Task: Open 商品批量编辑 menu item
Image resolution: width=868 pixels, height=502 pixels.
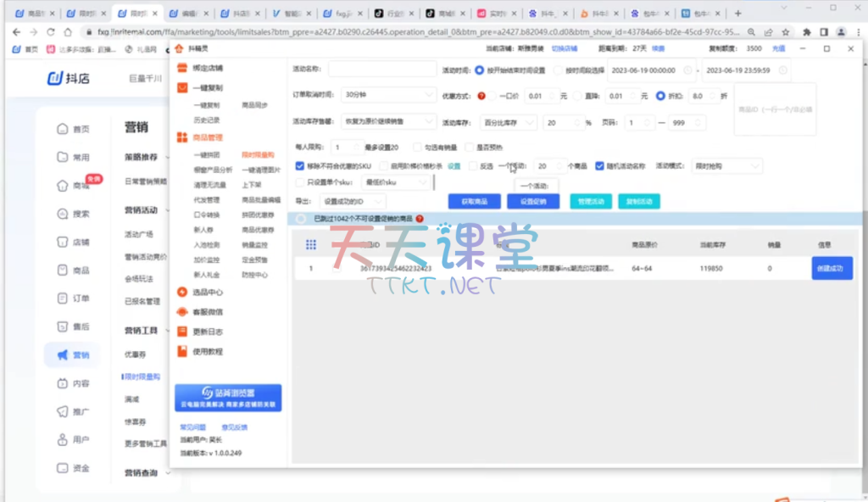Action: pyautogui.click(x=260, y=200)
